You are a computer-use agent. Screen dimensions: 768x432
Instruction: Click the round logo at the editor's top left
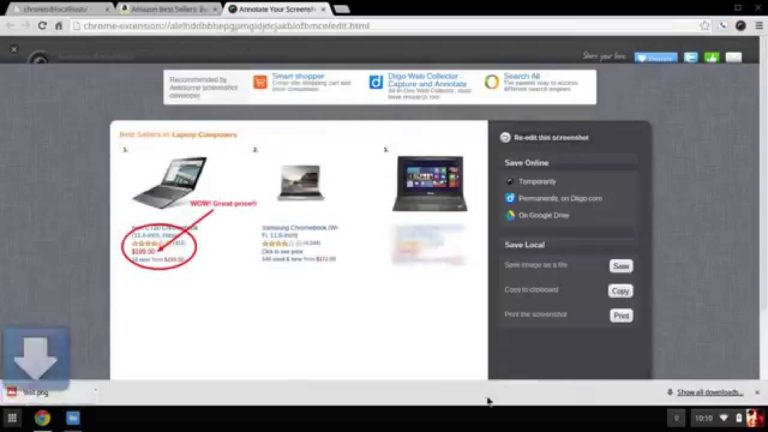point(38,59)
